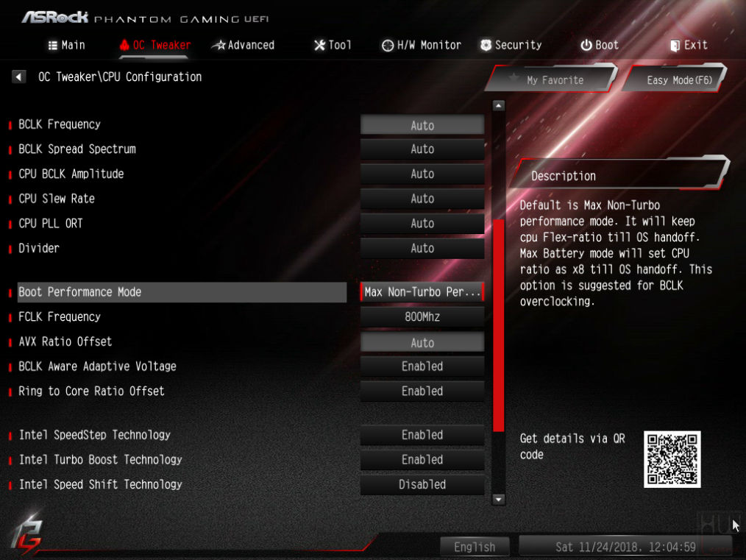Screen dimensions: 746x560
Task: Select the AVX Ratio Offset label
Action: click(65, 341)
